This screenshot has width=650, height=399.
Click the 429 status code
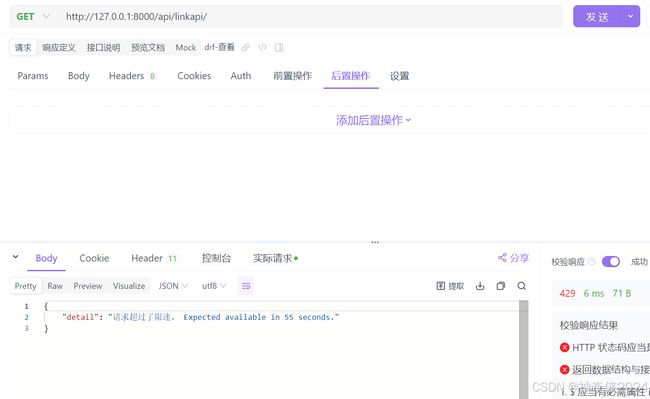[568, 293]
